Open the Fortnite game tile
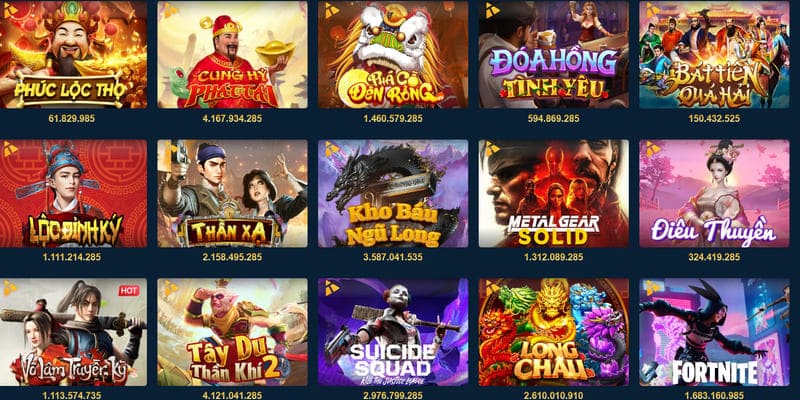Screen dimensions: 800x400 click(x=714, y=332)
